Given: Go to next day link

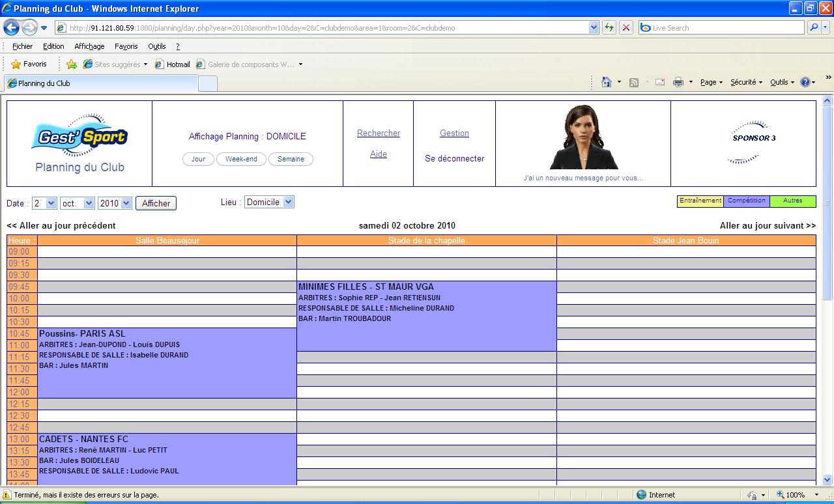Looking at the screenshot, I should (768, 225).
